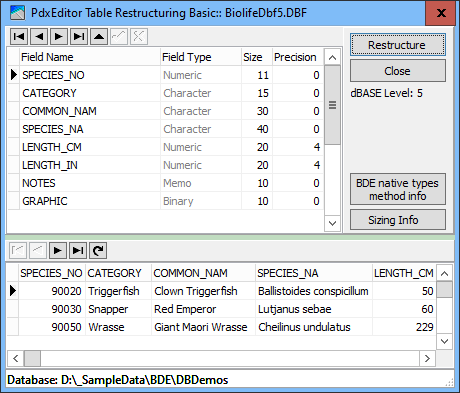
Task: Click the Close button
Action: pos(398,71)
